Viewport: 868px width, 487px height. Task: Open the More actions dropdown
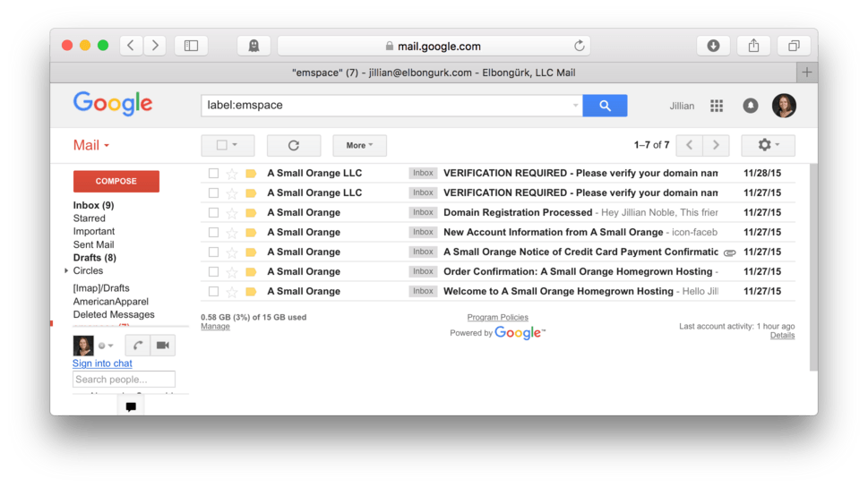pyautogui.click(x=359, y=146)
